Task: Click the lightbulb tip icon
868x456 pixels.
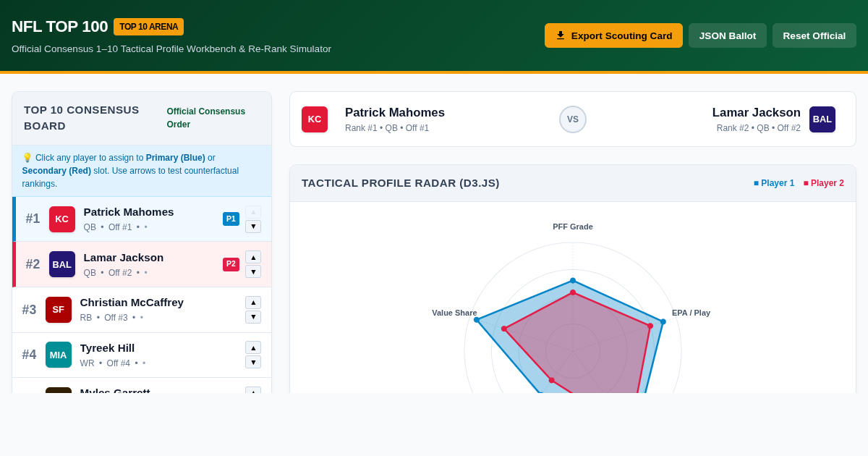Action: [x=27, y=158]
